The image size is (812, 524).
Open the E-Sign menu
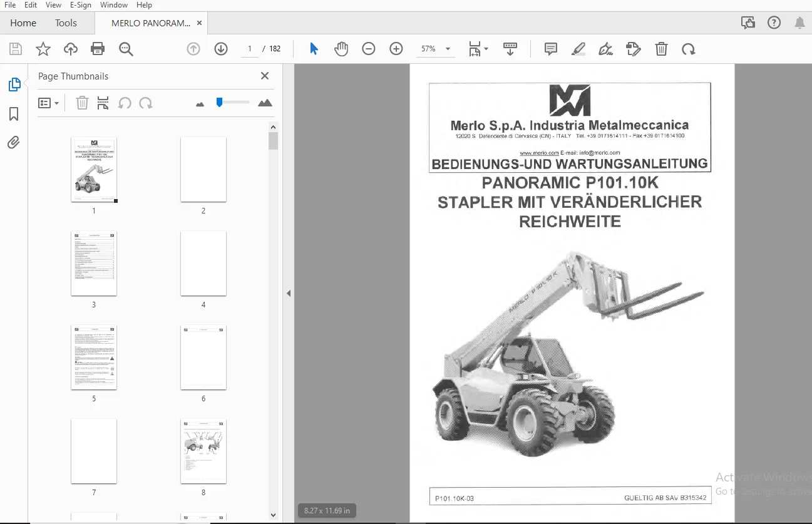point(81,5)
